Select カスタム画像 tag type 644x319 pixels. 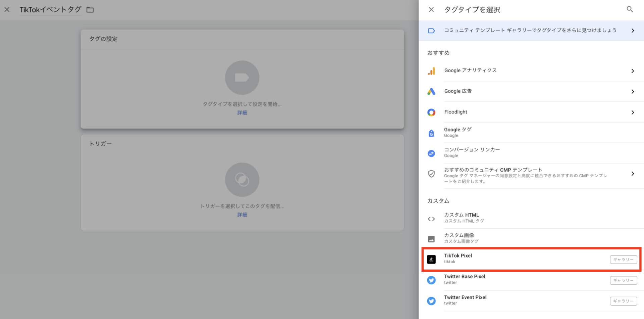click(531, 238)
